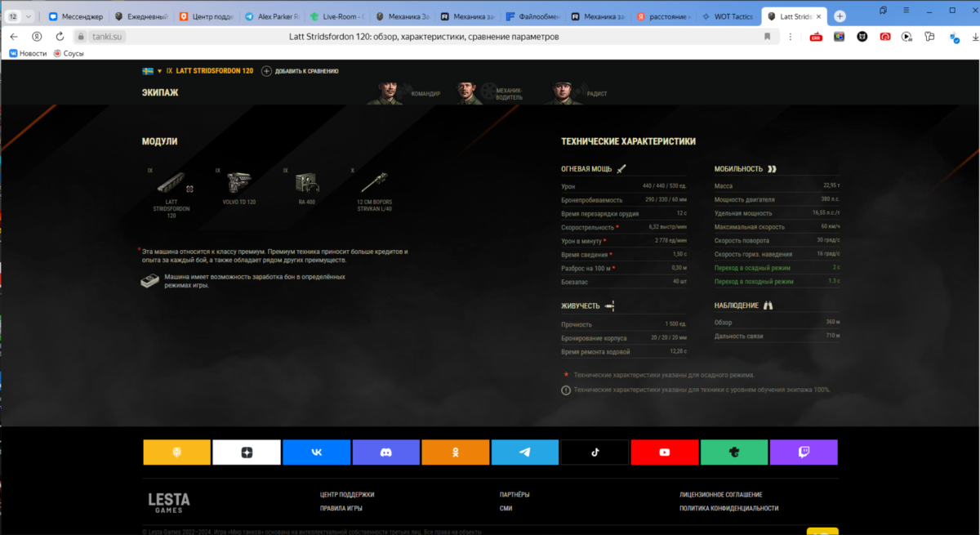The width and height of the screenshot is (980, 535).
Task: Switch to the WOT Tactics tab
Action: pyautogui.click(x=727, y=16)
